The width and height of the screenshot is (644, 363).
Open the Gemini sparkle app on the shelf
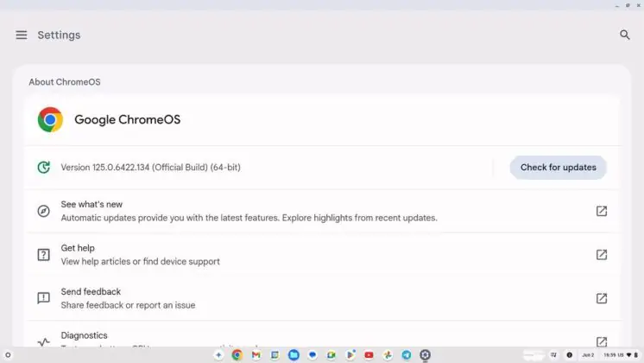[218, 354]
